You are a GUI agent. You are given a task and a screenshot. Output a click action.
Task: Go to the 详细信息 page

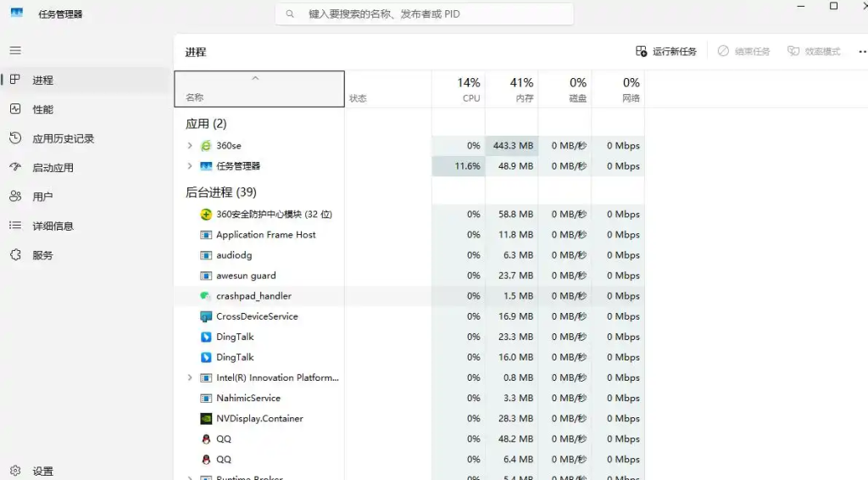53,226
